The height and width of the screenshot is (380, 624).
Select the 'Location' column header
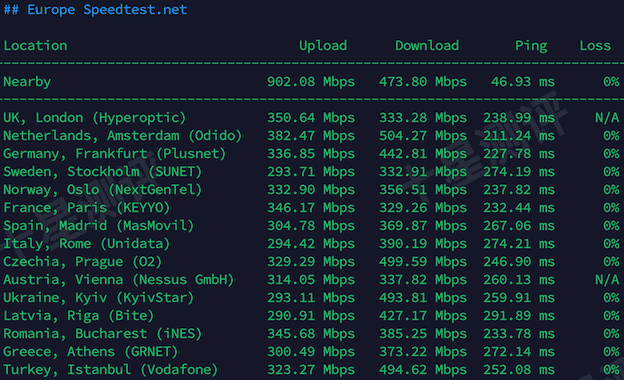point(35,46)
